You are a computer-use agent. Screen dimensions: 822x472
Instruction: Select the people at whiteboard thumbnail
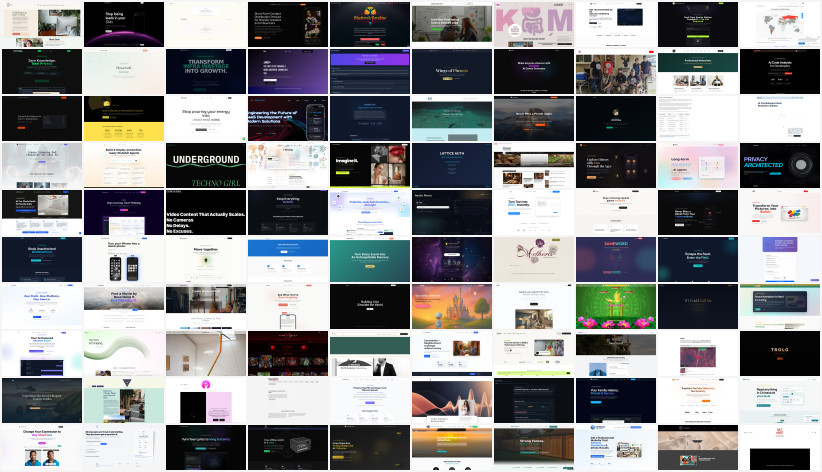452,24
